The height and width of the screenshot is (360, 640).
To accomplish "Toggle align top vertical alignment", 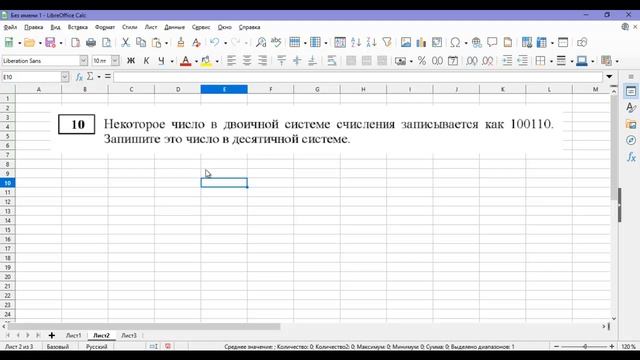I will tap(281, 61).
